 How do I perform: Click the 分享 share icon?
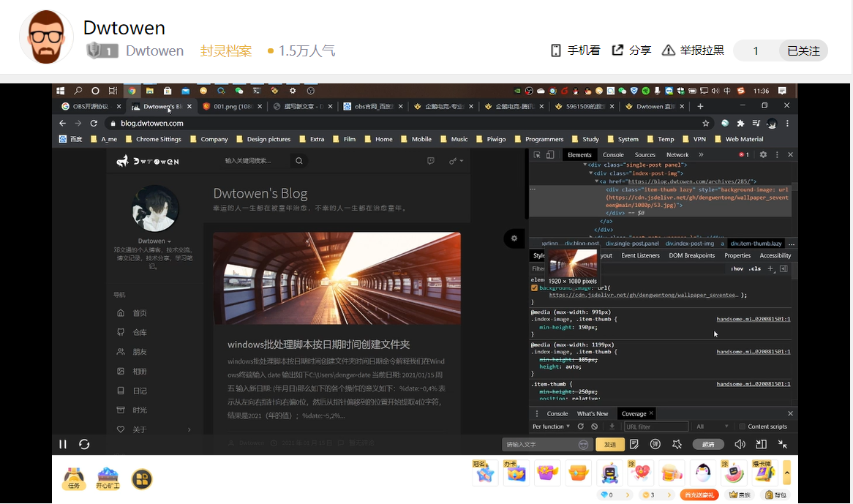click(x=617, y=50)
